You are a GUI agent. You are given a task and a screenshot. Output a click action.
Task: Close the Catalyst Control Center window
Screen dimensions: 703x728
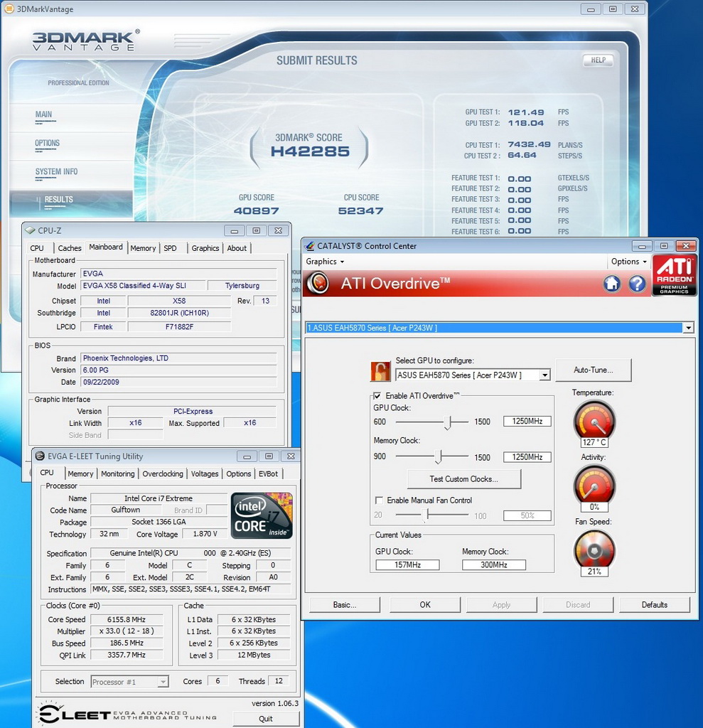(x=686, y=245)
